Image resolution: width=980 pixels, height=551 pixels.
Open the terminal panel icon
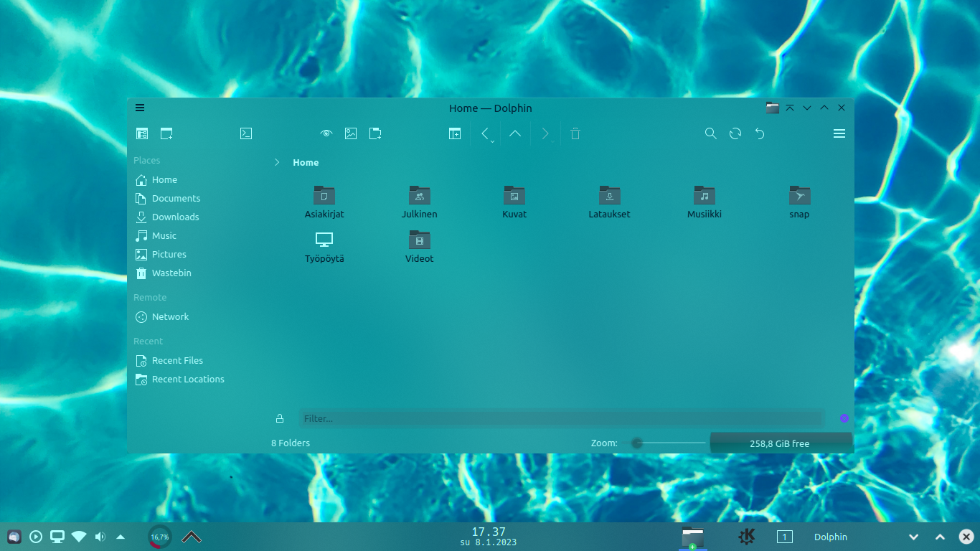tap(245, 133)
